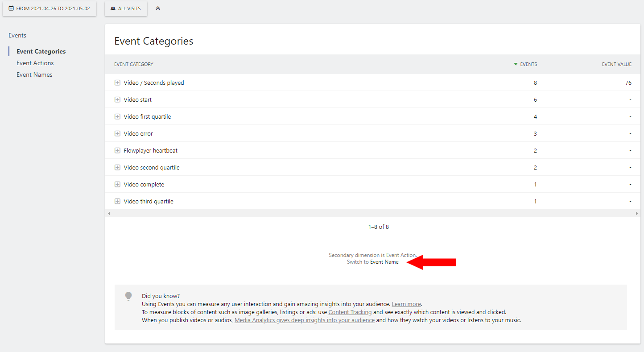Expand the Video / Seconds played row

pos(117,83)
